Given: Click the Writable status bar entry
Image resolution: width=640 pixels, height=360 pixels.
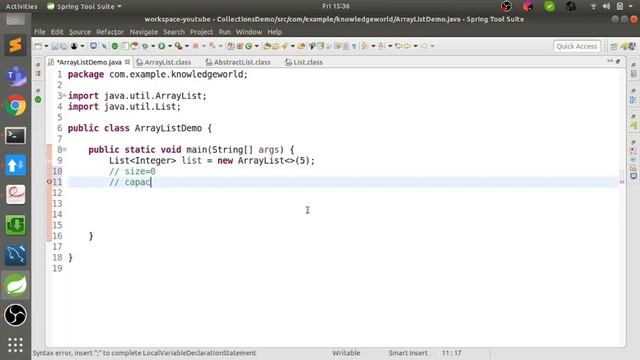Looking at the screenshot, I should [x=346, y=353].
